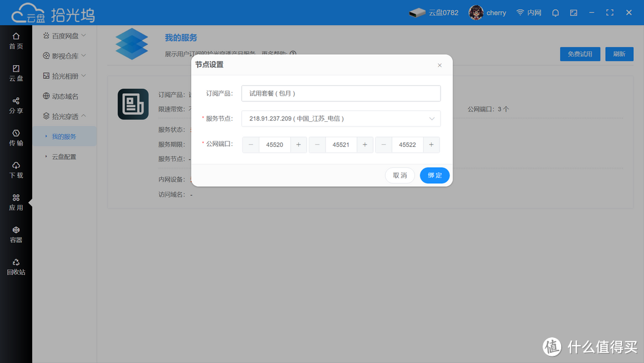The image size is (644, 363).
Task: Go to the Transfer (传输) sidebar icon
Action: pyautogui.click(x=16, y=137)
